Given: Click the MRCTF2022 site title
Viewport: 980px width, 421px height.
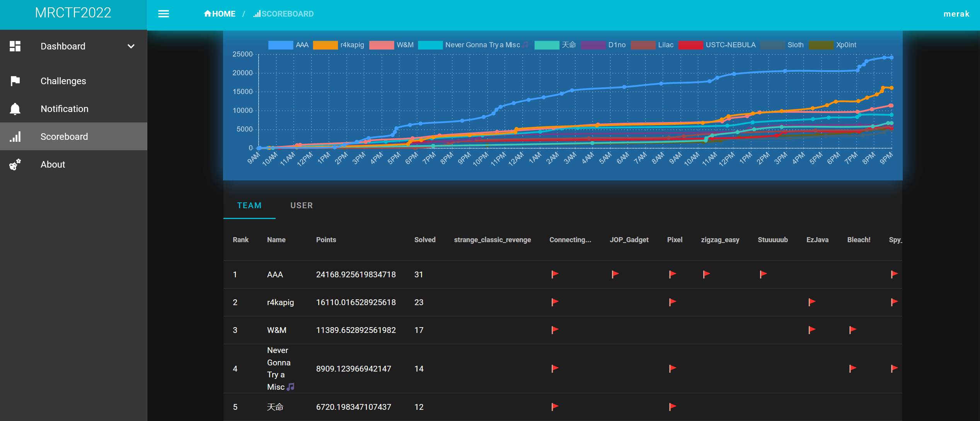Looking at the screenshot, I should pyautogui.click(x=73, y=13).
